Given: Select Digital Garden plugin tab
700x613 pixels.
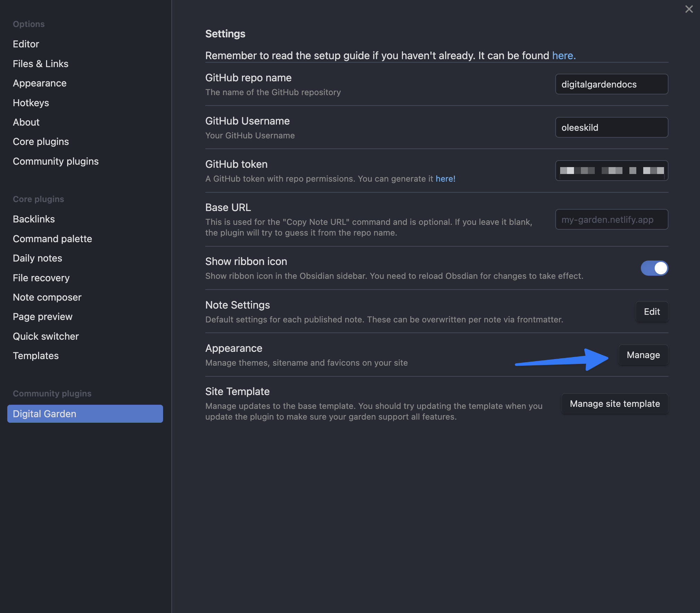Looking at the screenshot, I should tap(85, 414).
